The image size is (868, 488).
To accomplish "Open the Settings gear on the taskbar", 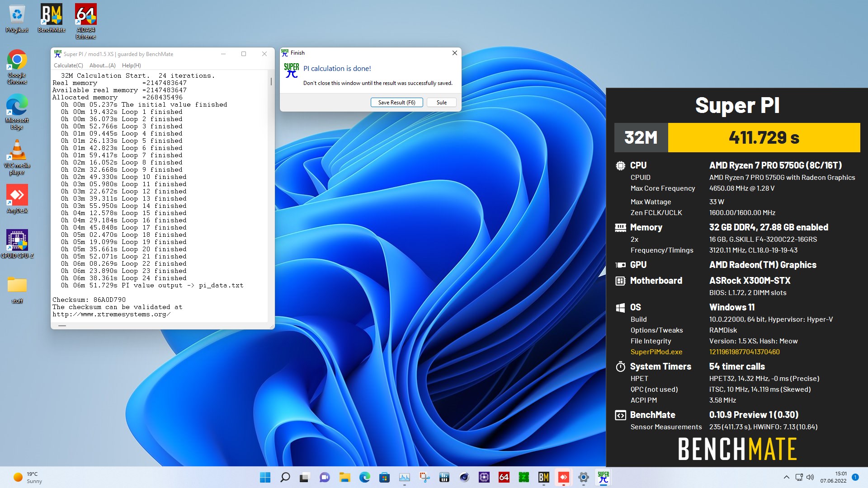I will pos(583,477).
